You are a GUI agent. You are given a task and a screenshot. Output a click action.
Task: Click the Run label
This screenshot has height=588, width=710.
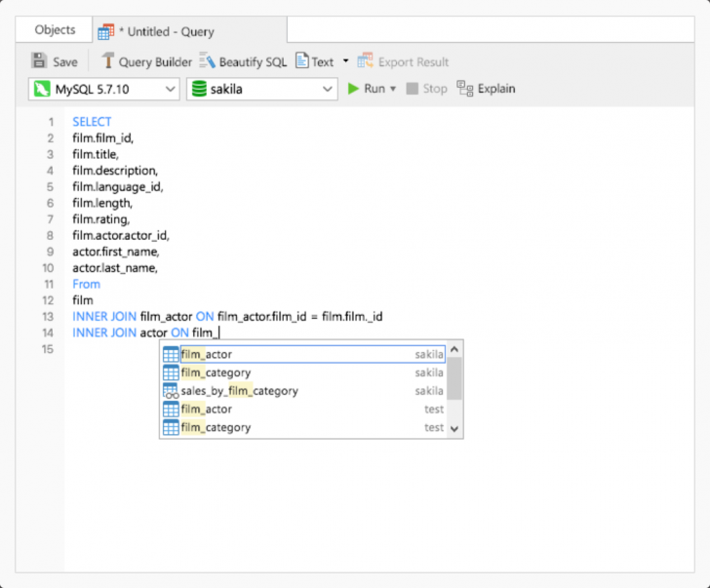point(375,89)
